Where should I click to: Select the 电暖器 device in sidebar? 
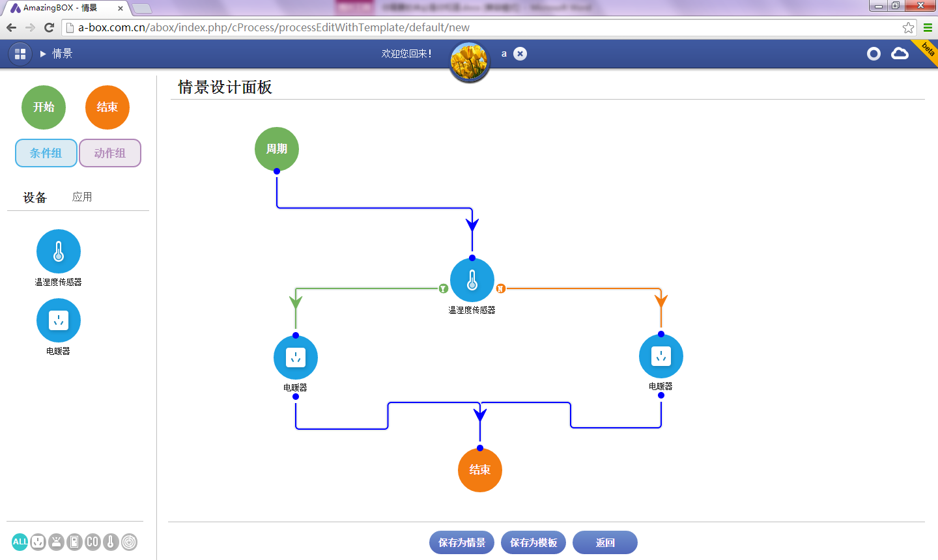pyautogui.click(x=59, y=321)
